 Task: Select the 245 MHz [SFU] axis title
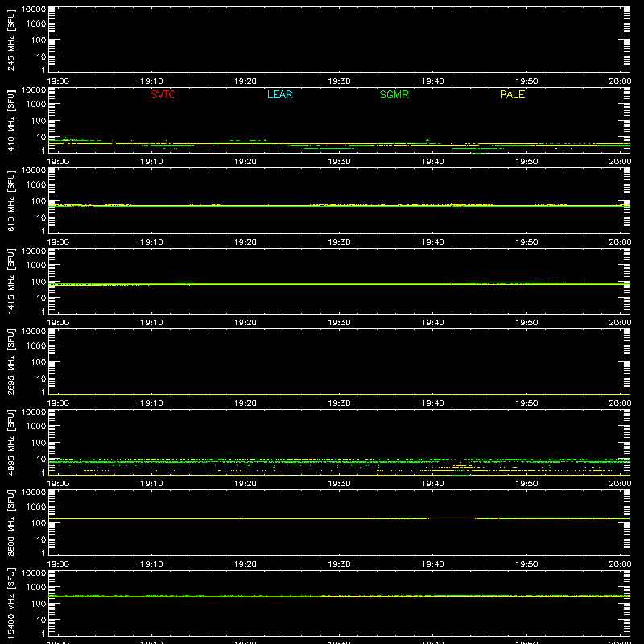click(x=10, y=40)
